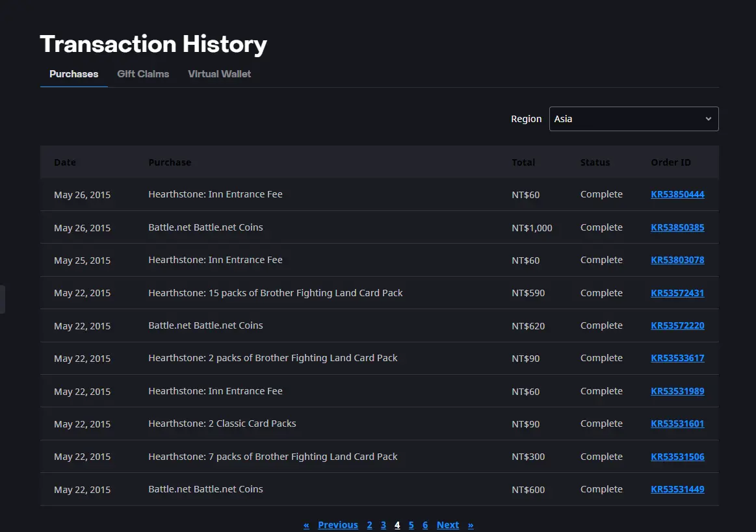Click the May 25, 2015 date cell

pos(82,260)
